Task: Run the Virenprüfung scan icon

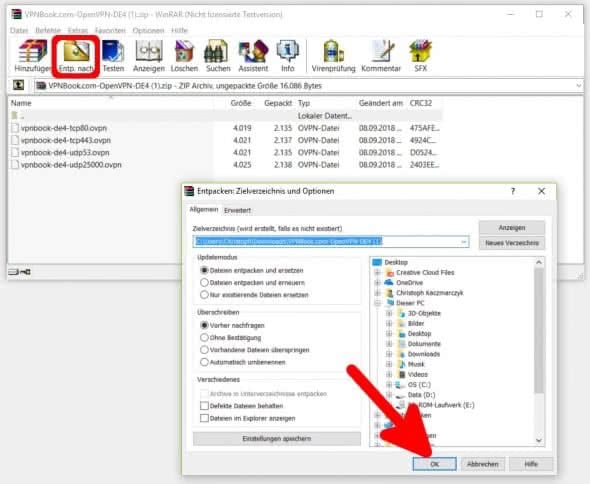Action: click(333, 51)
